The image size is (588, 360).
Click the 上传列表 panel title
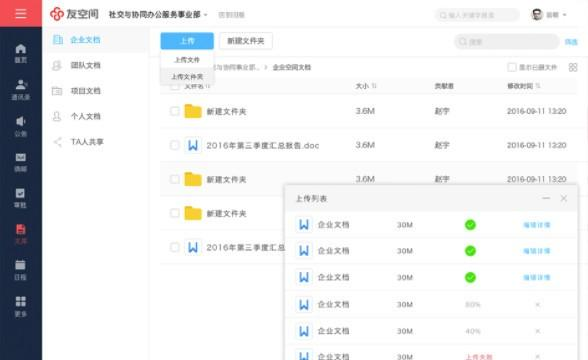pyautogui.click(x=311, y=198)
